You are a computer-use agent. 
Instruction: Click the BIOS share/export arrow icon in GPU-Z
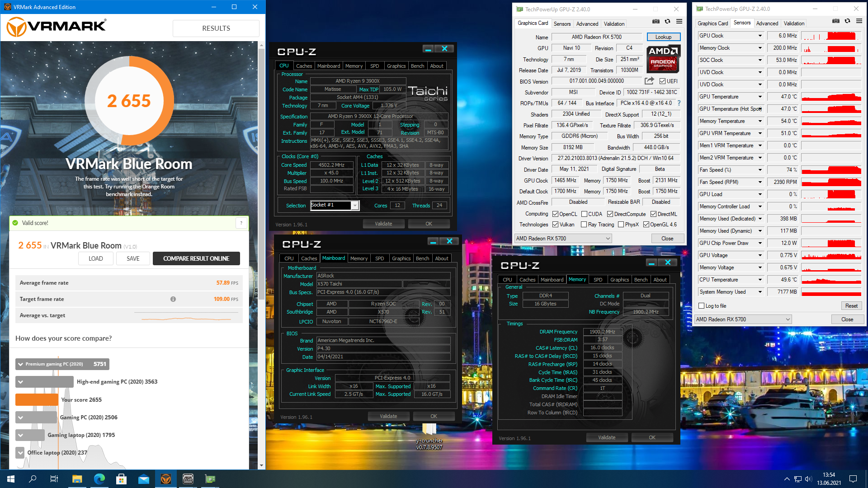pos(649,81)
